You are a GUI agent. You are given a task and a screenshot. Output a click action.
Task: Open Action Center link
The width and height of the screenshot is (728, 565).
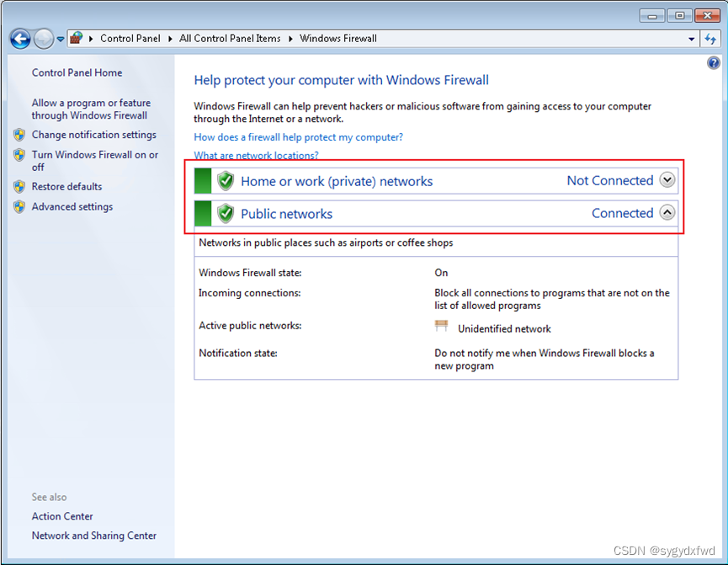coord(62,516)
